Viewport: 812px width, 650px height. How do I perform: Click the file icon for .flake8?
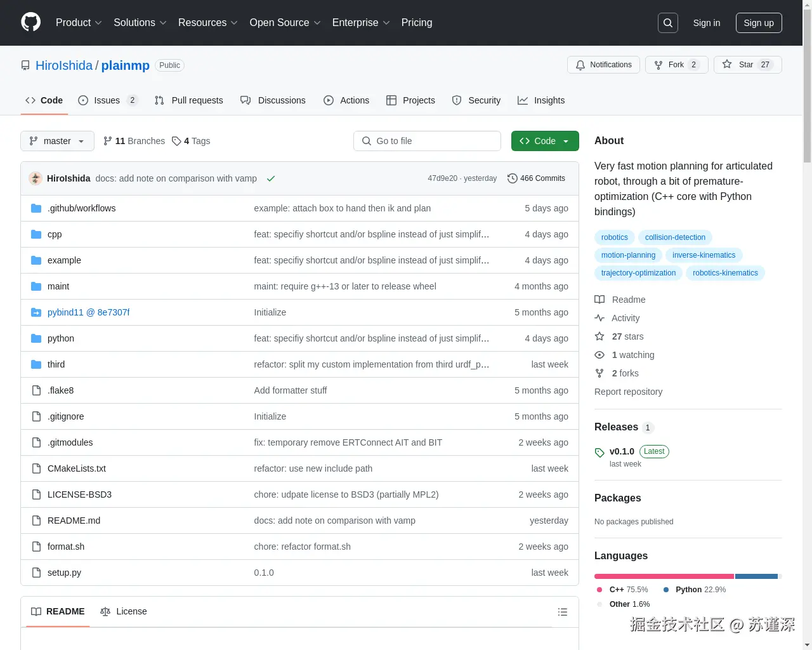[x=36, y=390]
